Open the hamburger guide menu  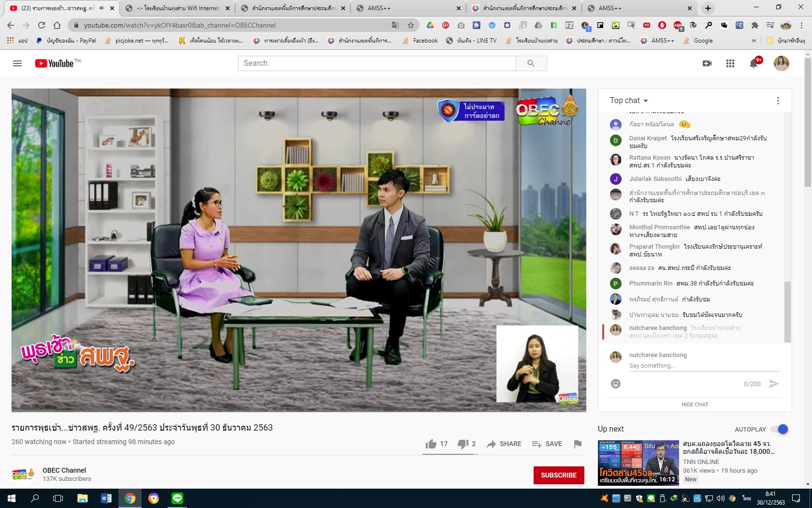point(17,63)
